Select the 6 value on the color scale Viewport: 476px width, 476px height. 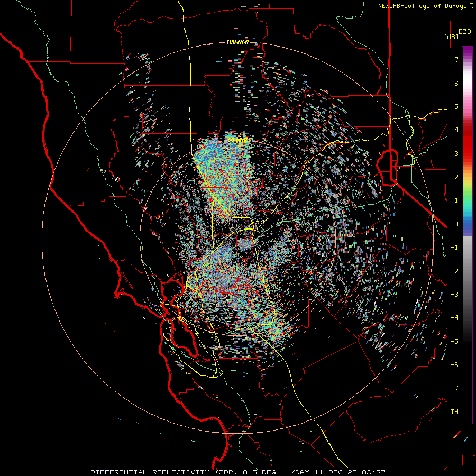(456, 83)
